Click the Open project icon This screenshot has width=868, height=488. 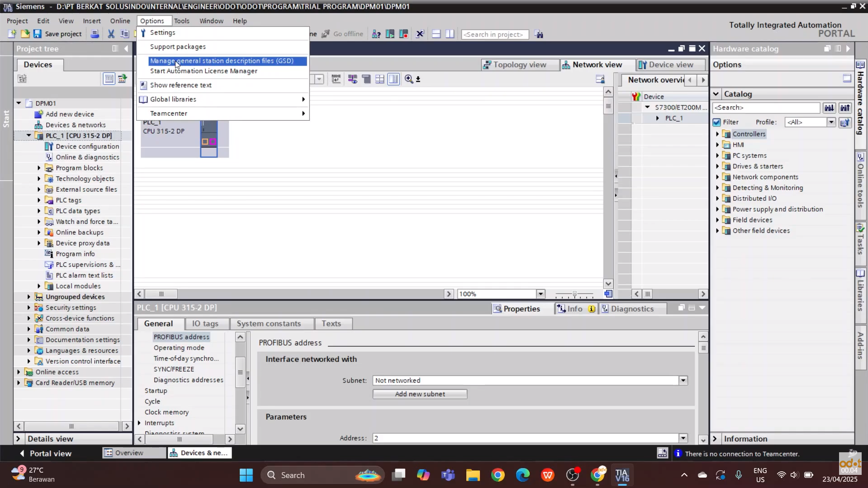pyautogui.click(x=25, y=34)
